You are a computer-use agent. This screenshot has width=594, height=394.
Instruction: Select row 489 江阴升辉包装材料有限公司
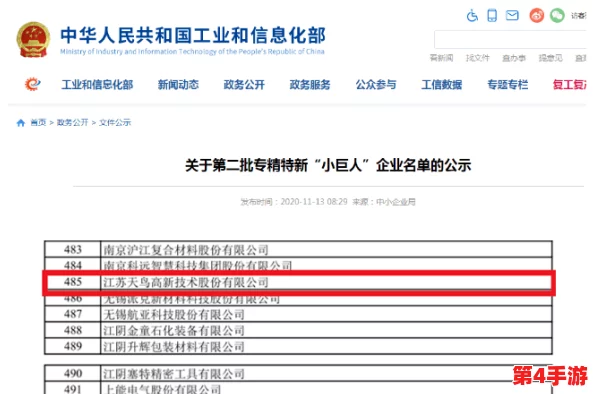[x=298, y=346]
